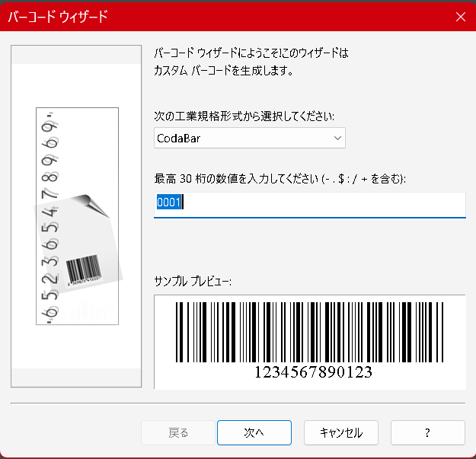Click the 次の工業規格形式から選択してください label
The image size is (476, 459).
pos(244,116)
